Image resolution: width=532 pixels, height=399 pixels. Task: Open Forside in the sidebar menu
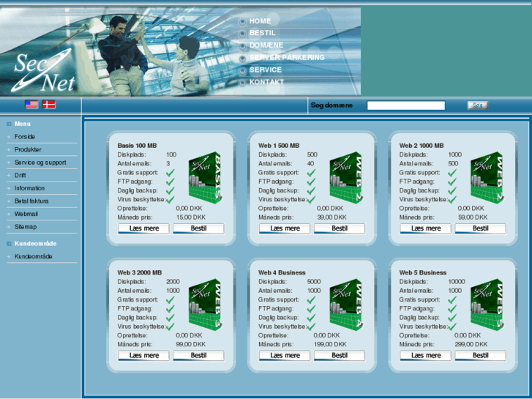(x=25, y=137)
